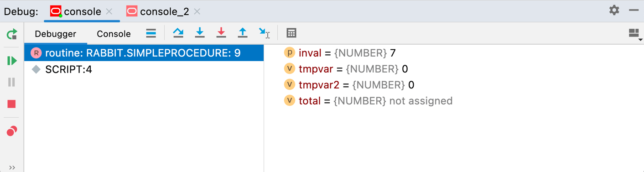This screenshot has height=172, width=644.
Task: View breakpoints with red circles icon
Action: (12, 131)
